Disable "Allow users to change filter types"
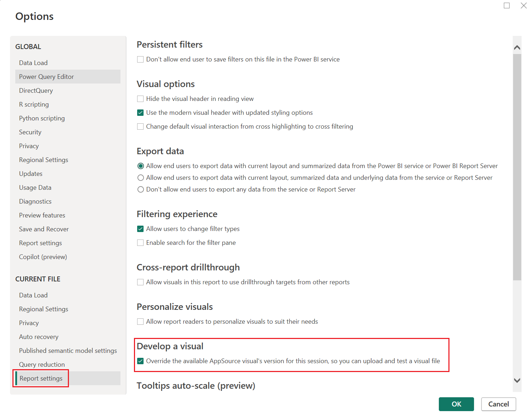Viewport: 528px width, 420px height. tap(140, 229)
